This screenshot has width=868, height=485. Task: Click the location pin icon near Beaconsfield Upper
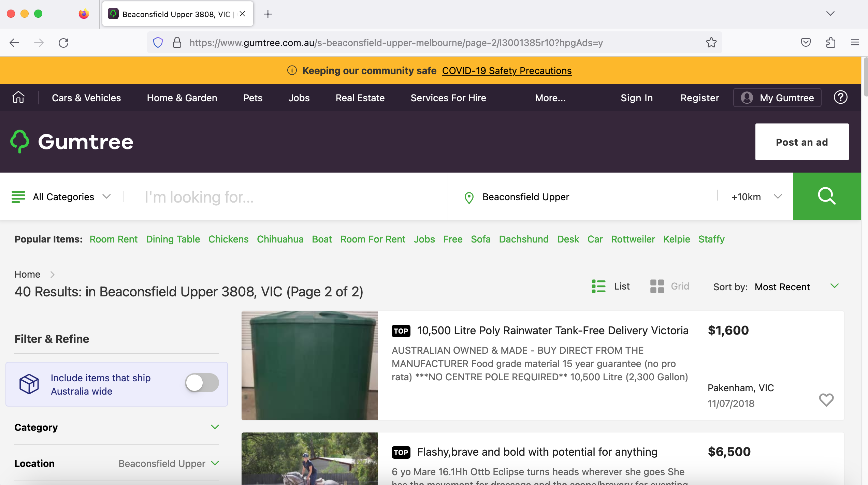point(469,197)
